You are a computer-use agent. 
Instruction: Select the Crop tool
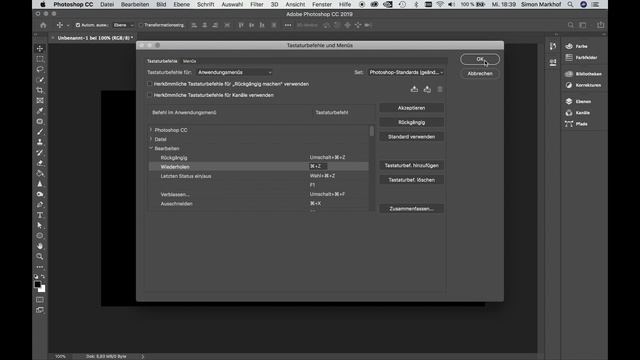click(40, 90)
